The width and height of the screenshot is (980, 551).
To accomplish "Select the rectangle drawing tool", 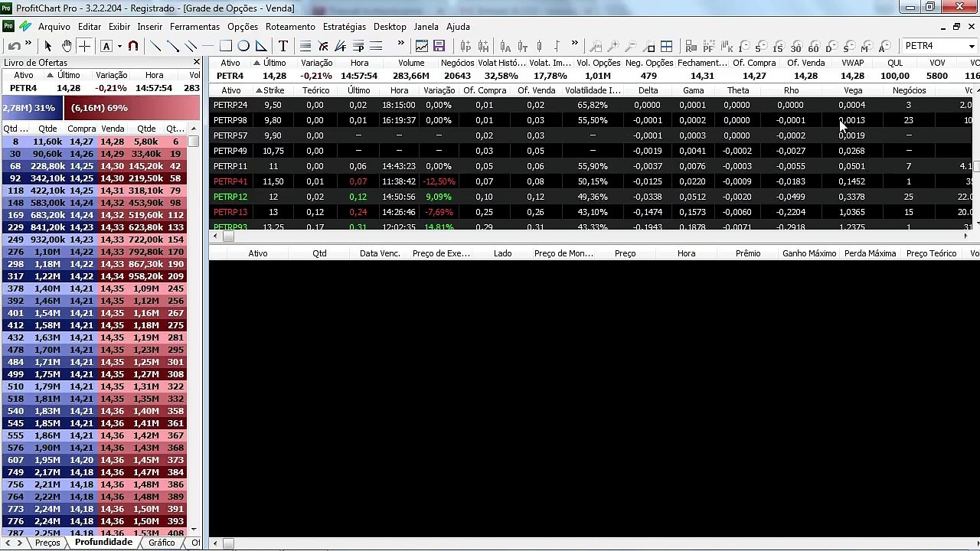I will (x=226, y=46).
